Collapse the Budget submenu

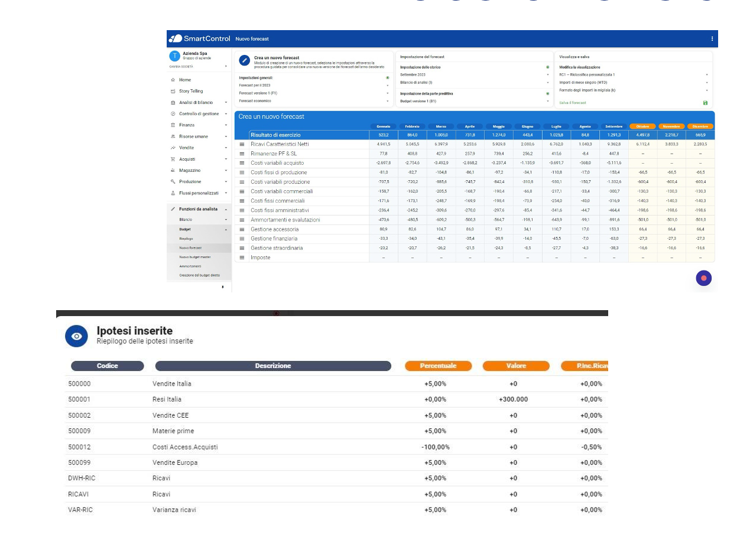pos(199,229)
